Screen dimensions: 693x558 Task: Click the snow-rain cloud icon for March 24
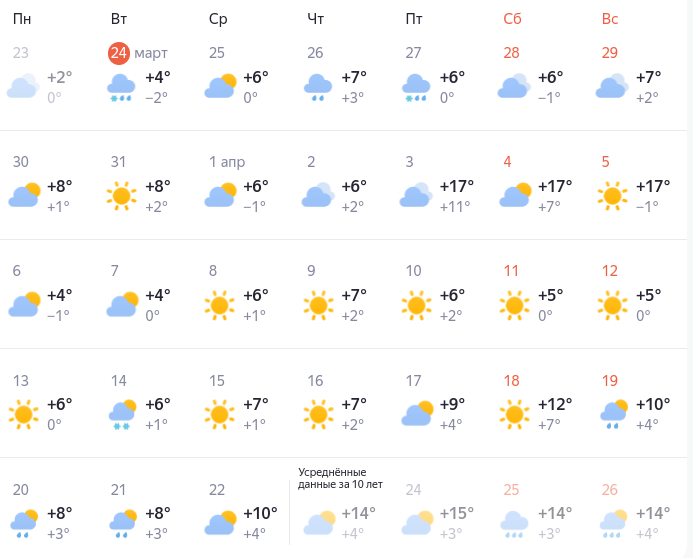(122, 88)
